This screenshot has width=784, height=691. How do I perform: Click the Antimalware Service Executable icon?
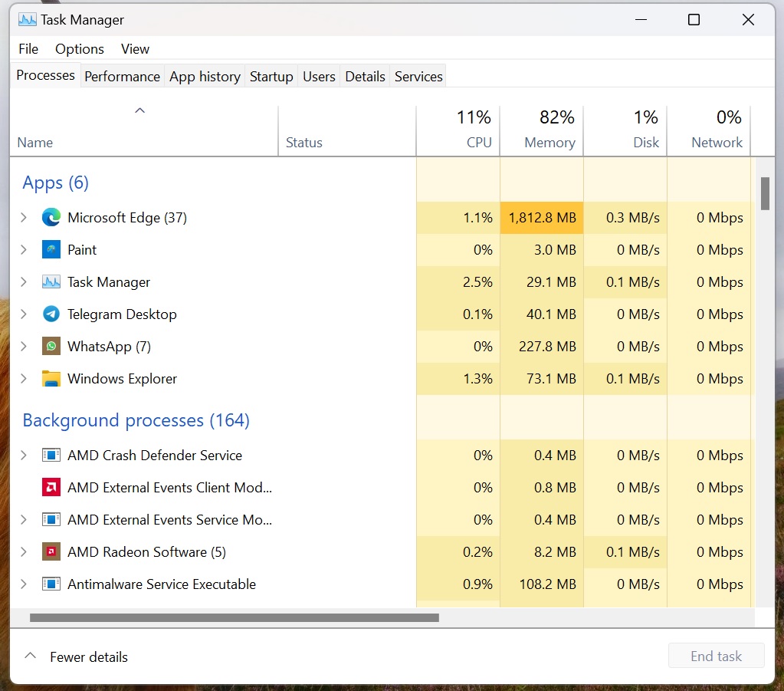click(x=51, y=584)
